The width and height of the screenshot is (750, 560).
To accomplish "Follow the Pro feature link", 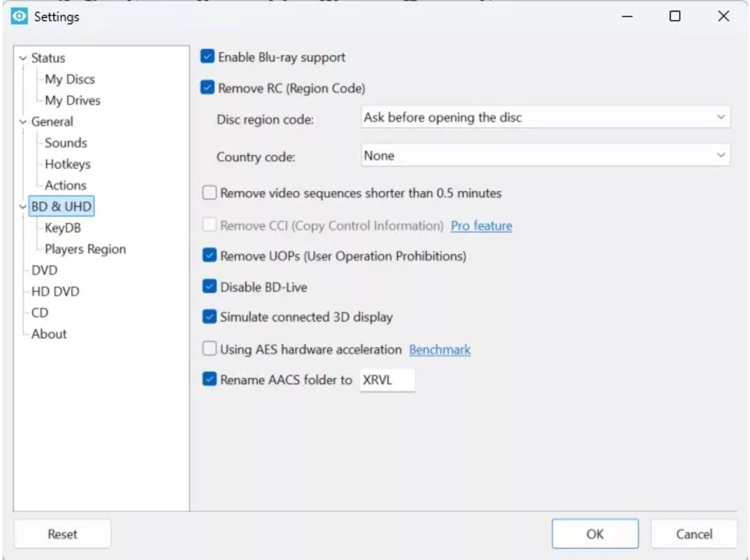I will coord(482,226).
